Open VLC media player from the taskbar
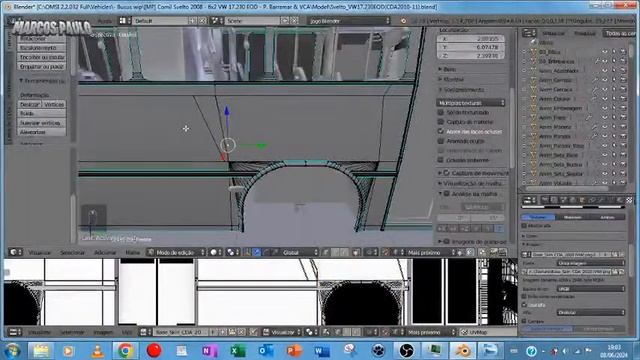The width and height of the screenshot is (640, 360). pos(97,350)
